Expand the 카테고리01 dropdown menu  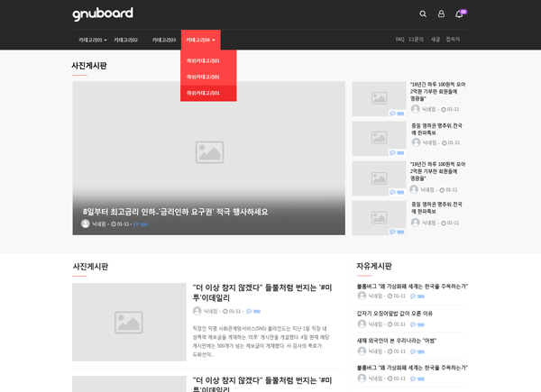[x=92, y=40]
